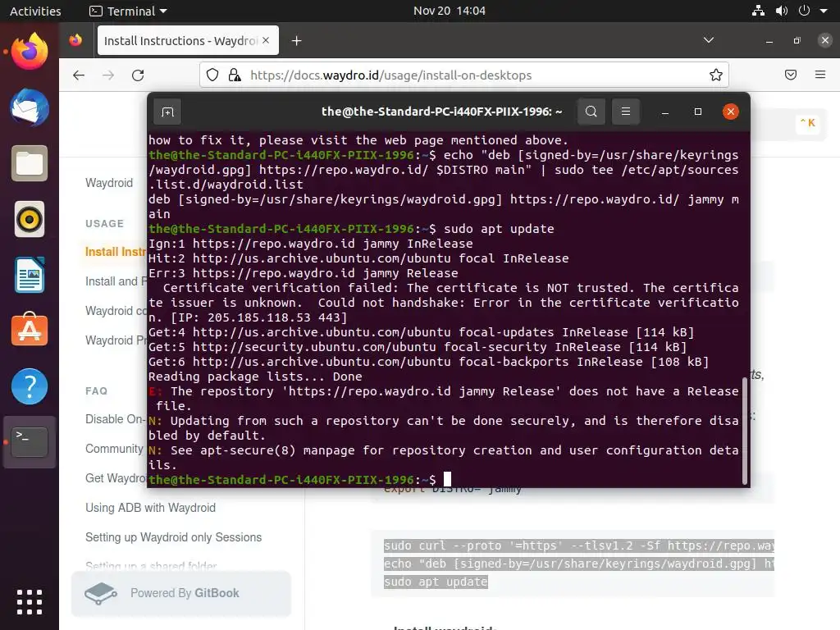Reload the Waydroid docs page

coord(138,75)
